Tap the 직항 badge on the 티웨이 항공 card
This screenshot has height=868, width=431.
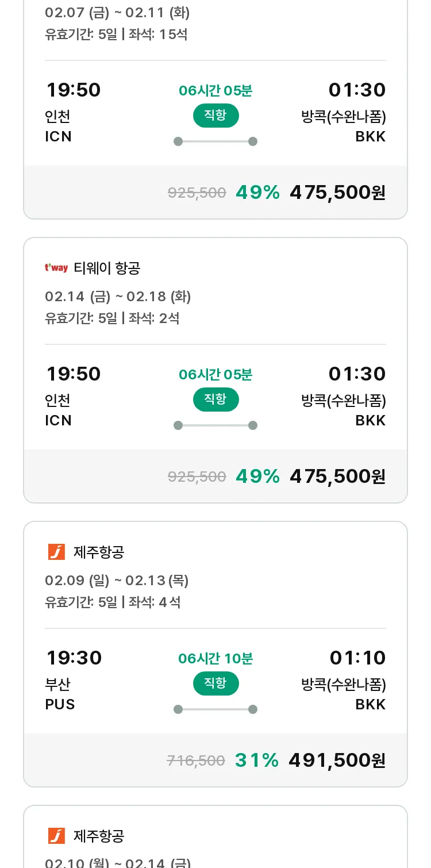(215, 400)
